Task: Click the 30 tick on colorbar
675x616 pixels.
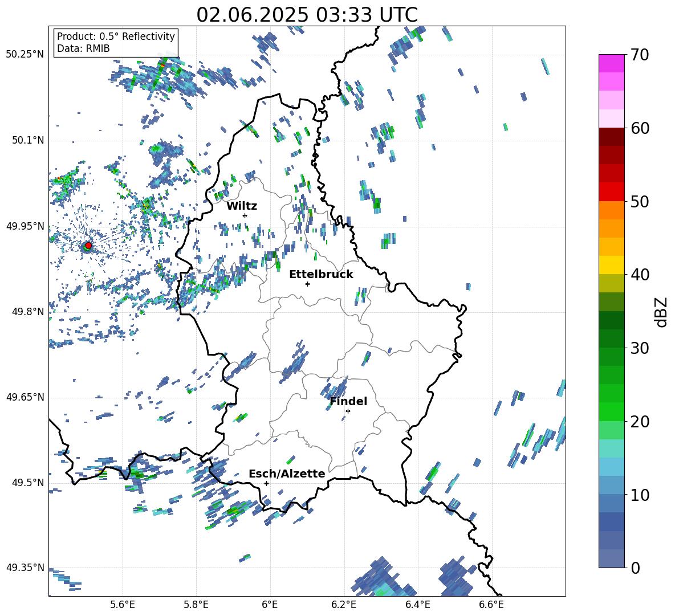Action: pos(640,348)
